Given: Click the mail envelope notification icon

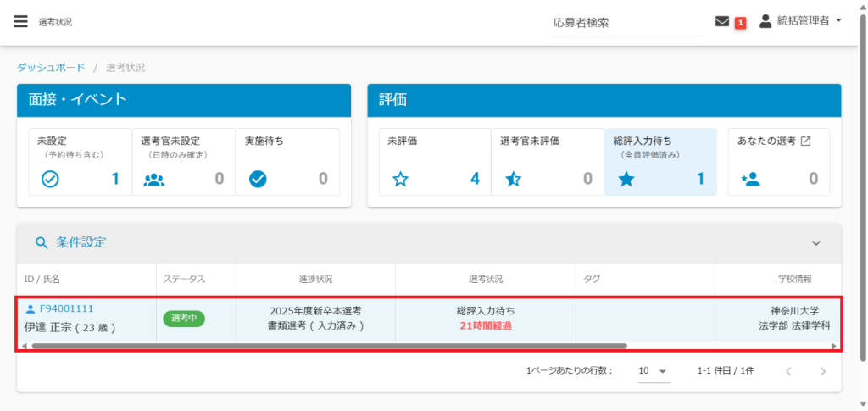Looking at the screenshot, I should 722,21.
